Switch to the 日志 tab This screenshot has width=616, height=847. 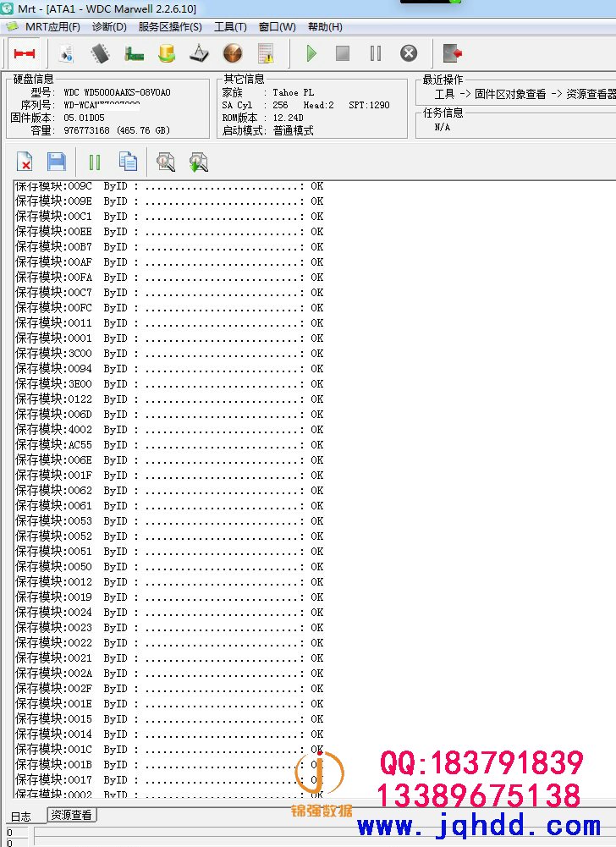tap(21, 817)
